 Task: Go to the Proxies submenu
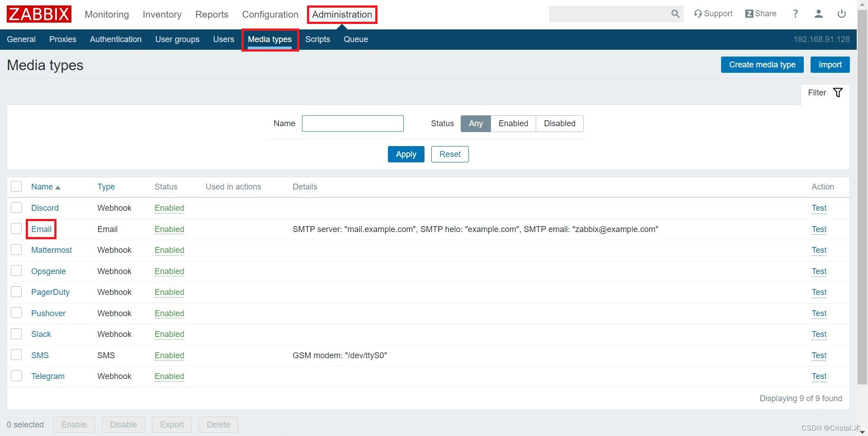click(62, 39)
